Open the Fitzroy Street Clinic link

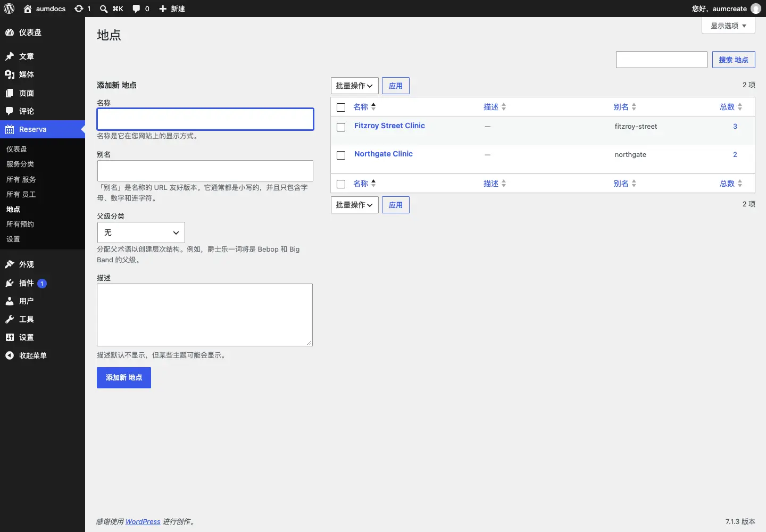(x=389, y=126)
